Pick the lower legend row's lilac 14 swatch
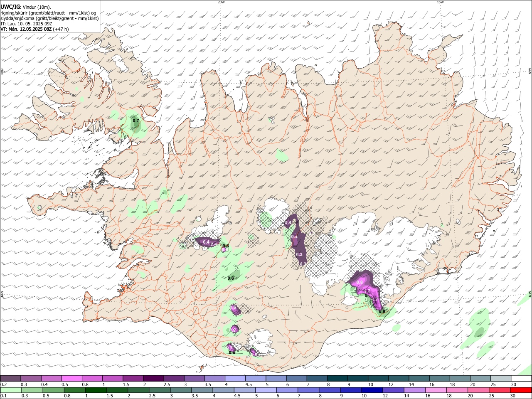532x399 pixels. (414, 390)
